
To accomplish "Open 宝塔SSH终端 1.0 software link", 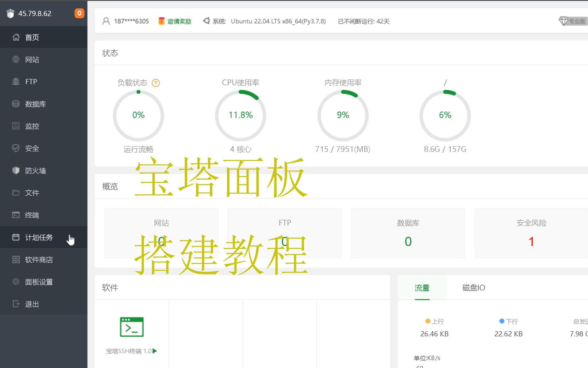I will (x=129, y=351).
